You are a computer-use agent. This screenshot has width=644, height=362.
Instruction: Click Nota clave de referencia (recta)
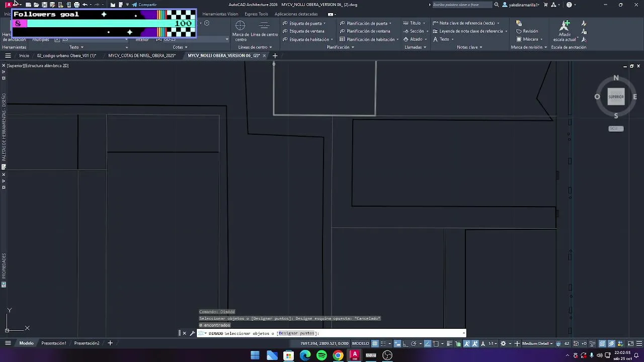pyautogui.click(x=464, y=23)
